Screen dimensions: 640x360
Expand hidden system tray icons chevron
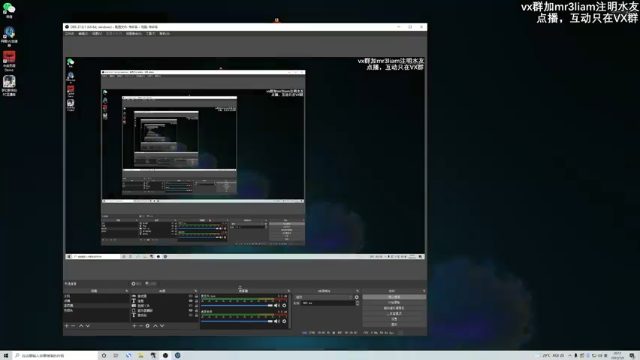pyautogui.click(x=570, y=356)
